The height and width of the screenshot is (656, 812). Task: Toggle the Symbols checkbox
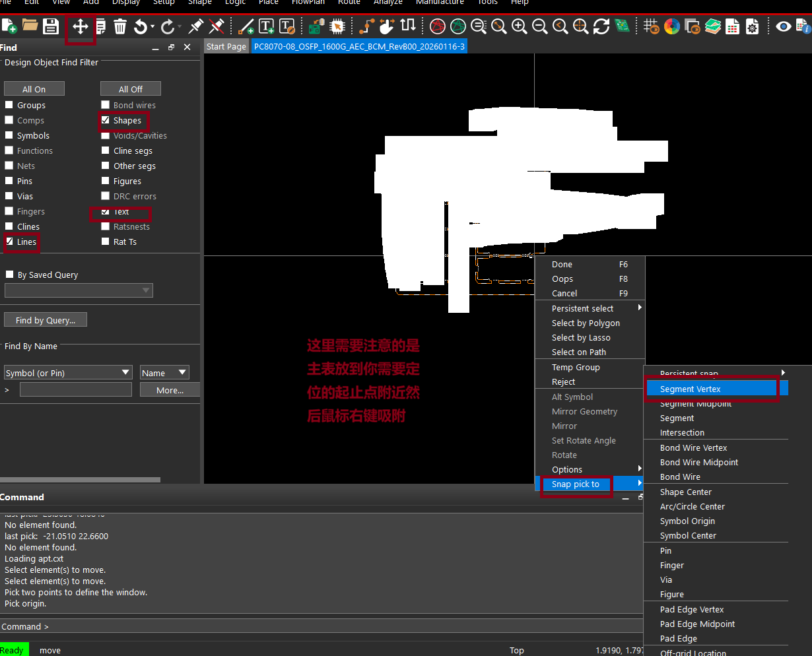point(9,135)
